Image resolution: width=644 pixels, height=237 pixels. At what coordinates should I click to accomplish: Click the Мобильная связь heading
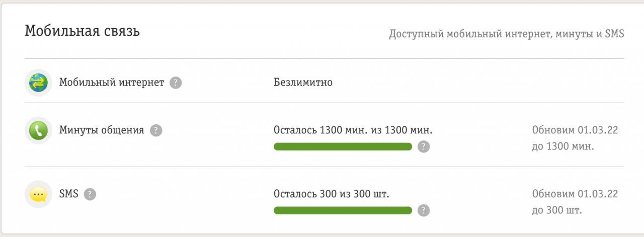pyautogui.click(x=82, y=31)
